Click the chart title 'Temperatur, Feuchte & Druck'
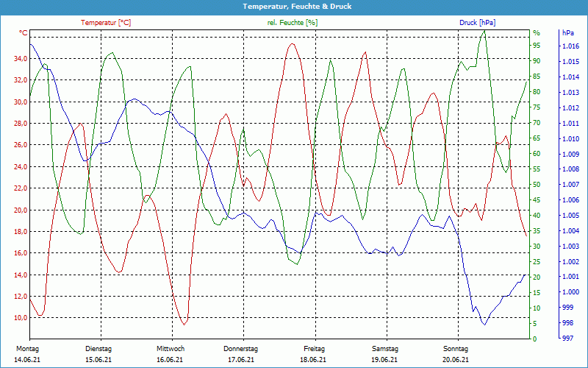 click(x=297, y=7)
